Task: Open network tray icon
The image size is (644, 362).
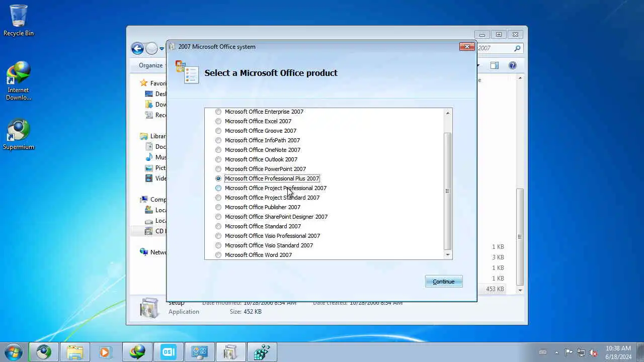Action: pyautogui.click(x=581, y=352)
